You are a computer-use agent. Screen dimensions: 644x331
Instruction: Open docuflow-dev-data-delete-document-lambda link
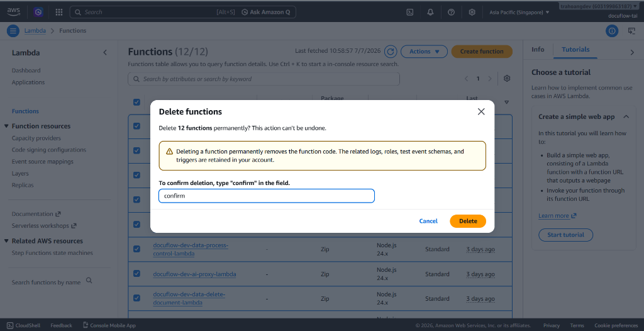point(189,298)
